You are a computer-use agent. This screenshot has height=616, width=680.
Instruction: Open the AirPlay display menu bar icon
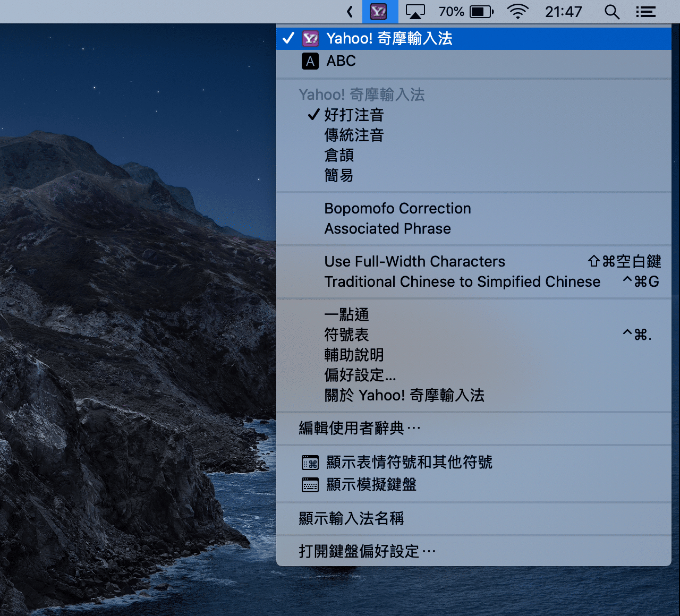click(415, 12)
